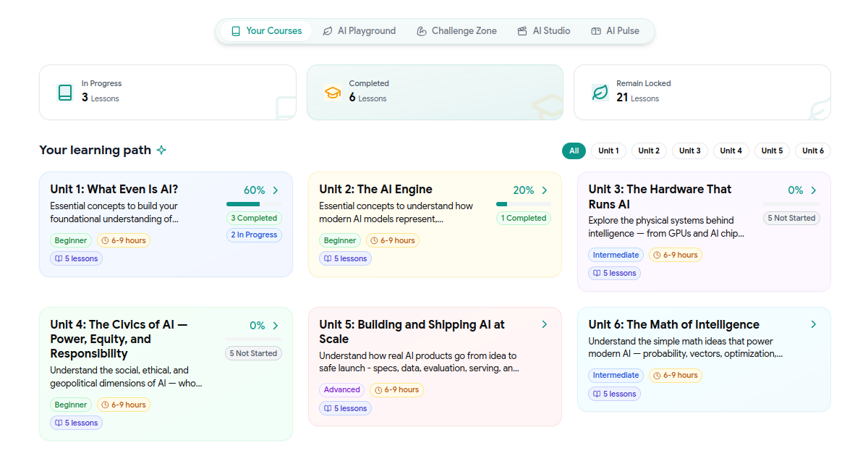Click the Remain Locked leaf icon
The width and height of the screenshot is (868, 456).
pos(600,93)
